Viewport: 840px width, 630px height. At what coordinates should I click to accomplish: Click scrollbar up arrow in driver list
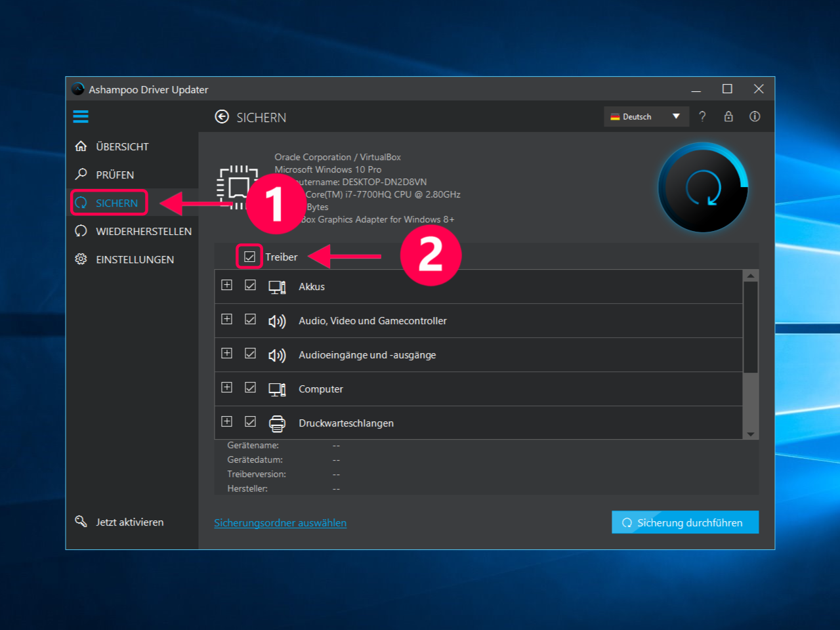(751, 276)
